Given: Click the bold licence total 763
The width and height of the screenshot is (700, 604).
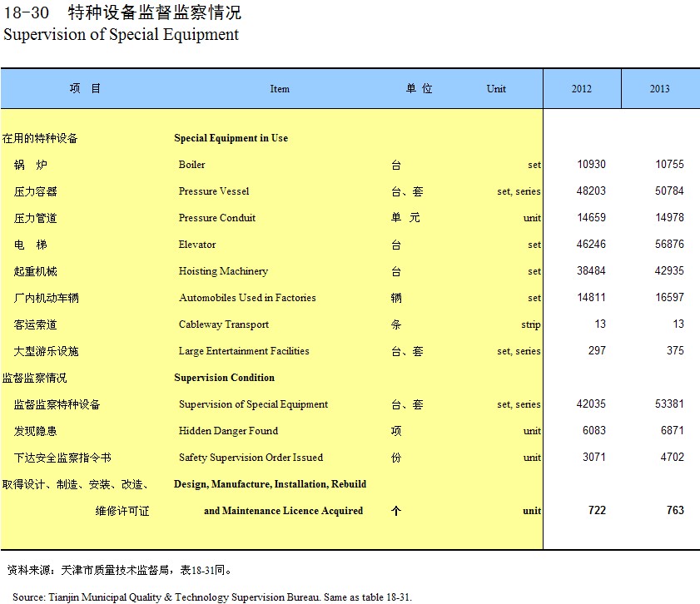Looking at the screenshot, I should click(x=675, y=511).
